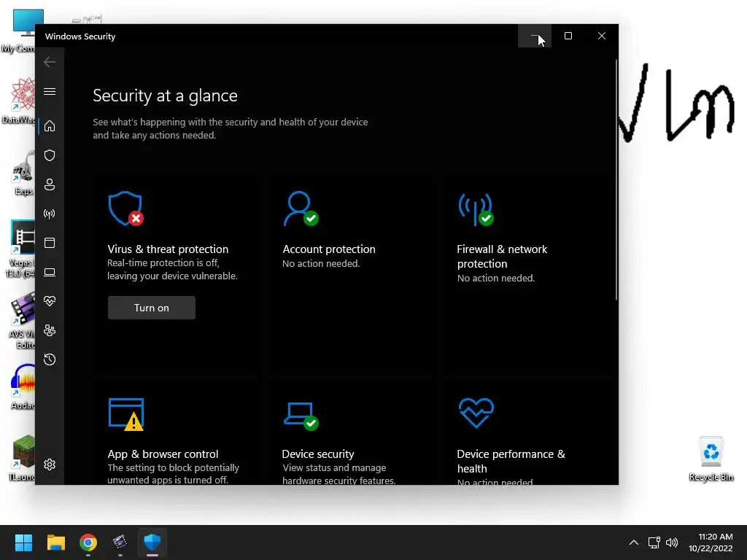The height and width of the screenshot is (560, 747).
Task: Click Windows Security shield on taskbar
Action: (152, 542)
